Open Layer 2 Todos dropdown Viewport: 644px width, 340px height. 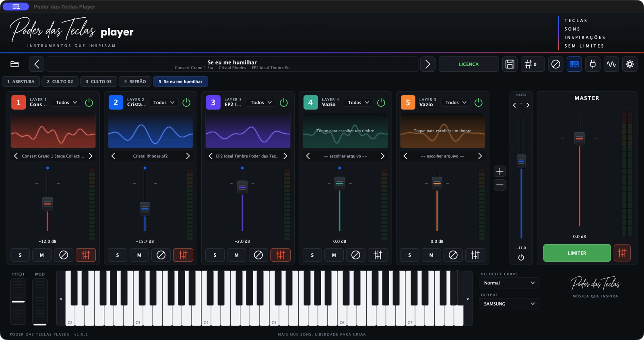click(164, 102)
